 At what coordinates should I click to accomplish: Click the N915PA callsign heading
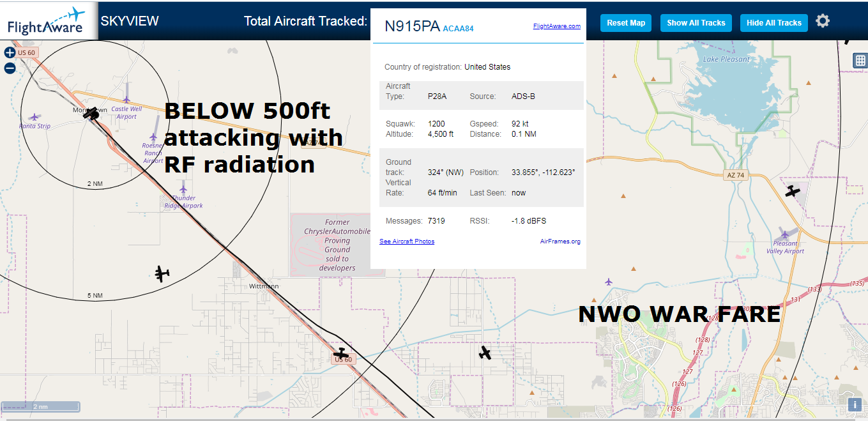click(412, 26)
